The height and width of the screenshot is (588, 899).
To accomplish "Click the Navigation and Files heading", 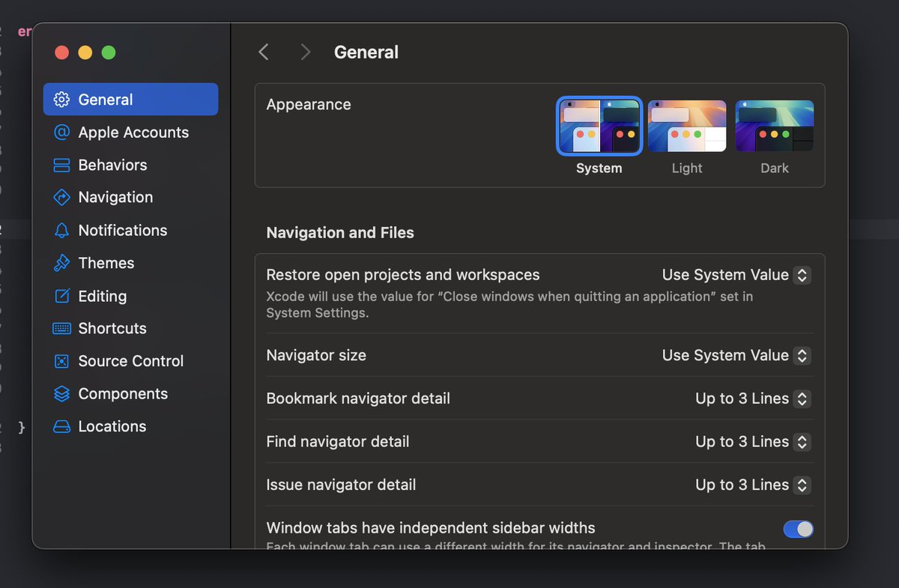I will pos(340,233).
